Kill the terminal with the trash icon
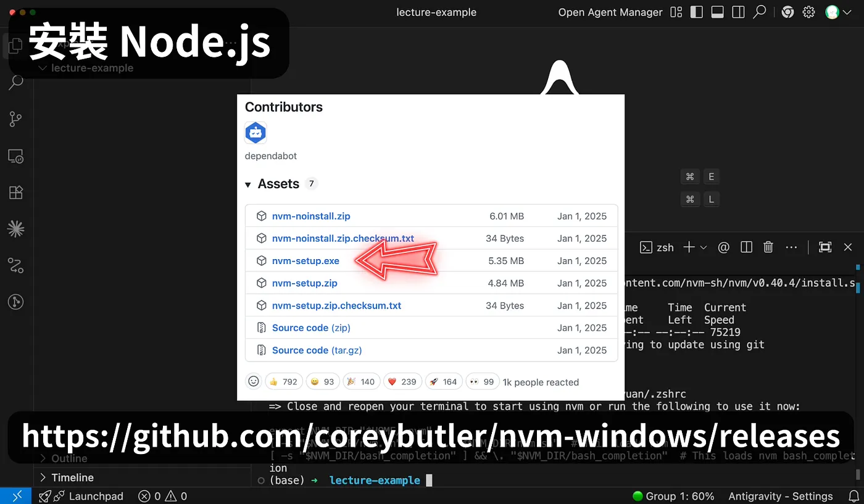 [768, 247]
